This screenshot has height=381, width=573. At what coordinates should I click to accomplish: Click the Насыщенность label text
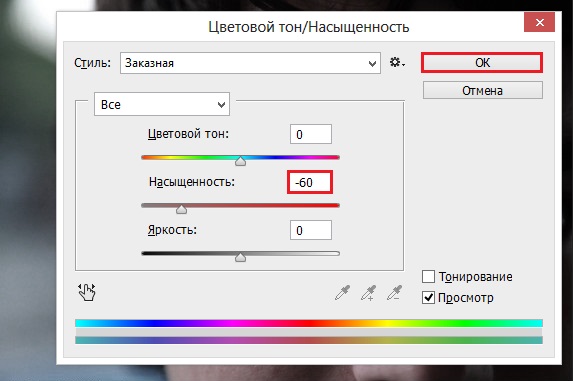click(x=192, y=182)
